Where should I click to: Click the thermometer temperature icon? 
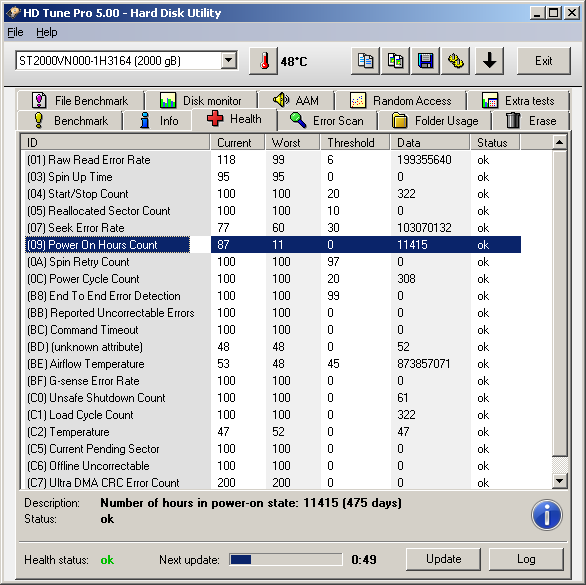point(263,61)
